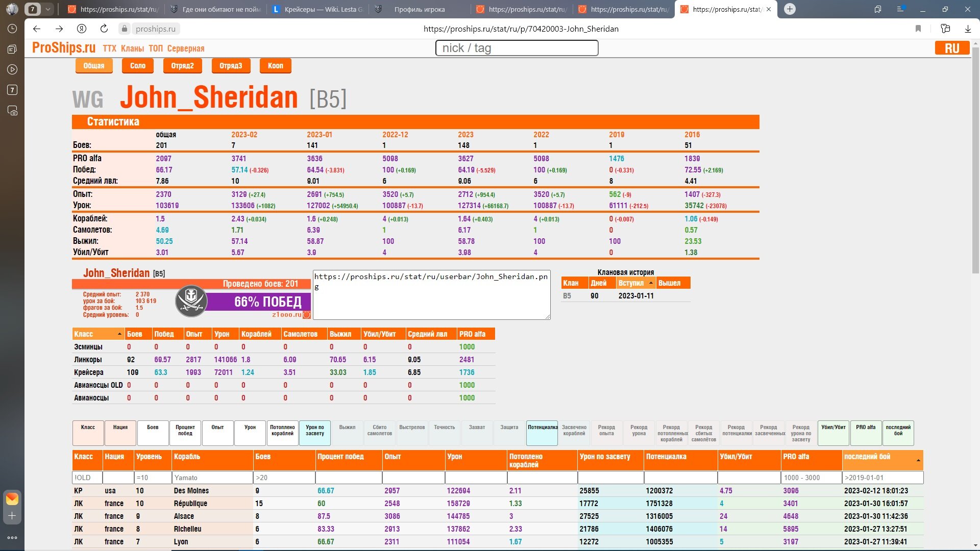
Task: Open collections icon in the left sidebar
Action: (12, 49)
